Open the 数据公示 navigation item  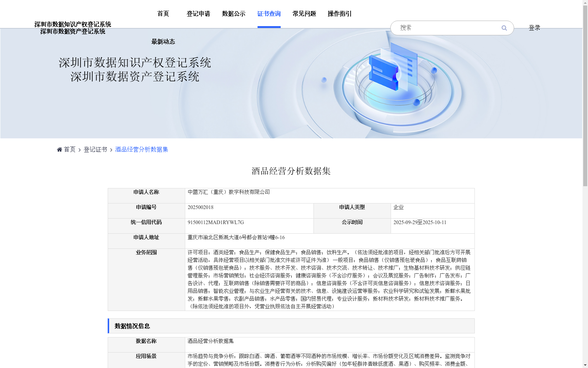[x=234, y=14]
